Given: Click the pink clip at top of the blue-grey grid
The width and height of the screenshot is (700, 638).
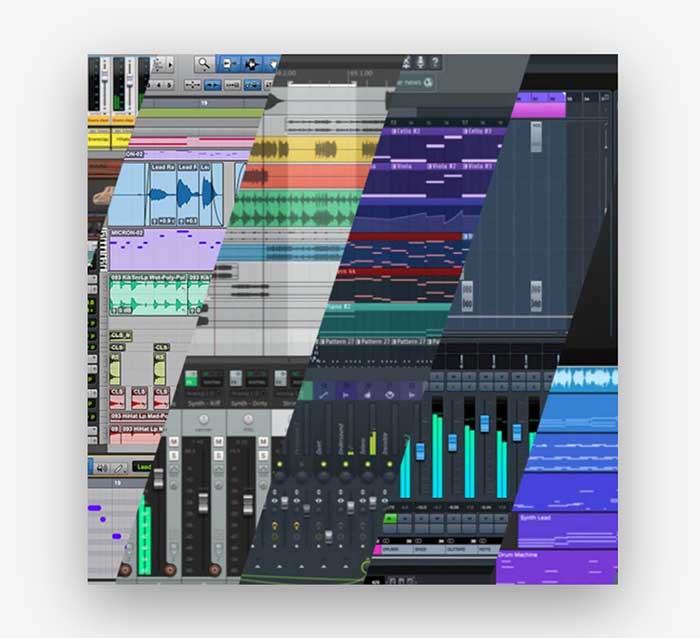Looking at the screenshot, I should (538, 110).
